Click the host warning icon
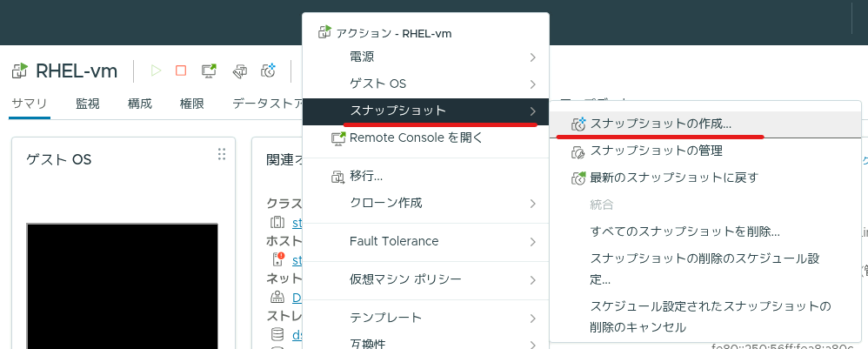The image size is (868, 349). pyautogui.click(x=277, y=259)
